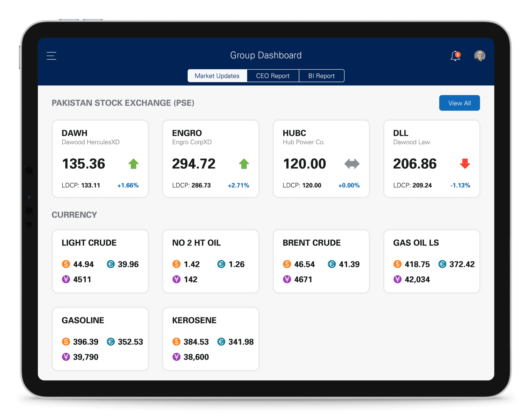This screenshot has width=532, height=419.
Task: Click Gas Oil LS yen icon
Action: click(397, 279)
